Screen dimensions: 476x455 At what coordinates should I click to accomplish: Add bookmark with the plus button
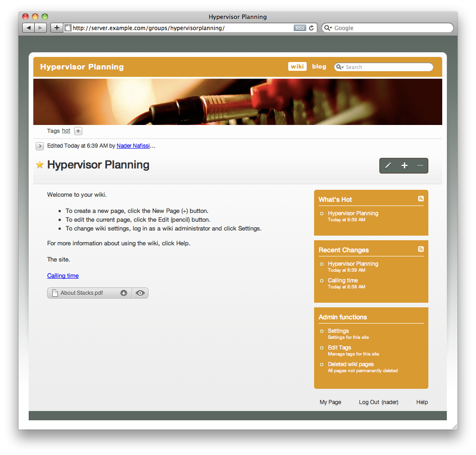(x=57, y=28)
